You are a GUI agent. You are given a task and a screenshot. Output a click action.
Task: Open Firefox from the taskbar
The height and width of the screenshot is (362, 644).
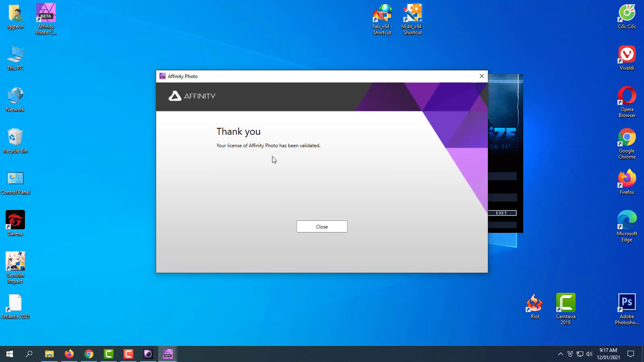(69, 354)
